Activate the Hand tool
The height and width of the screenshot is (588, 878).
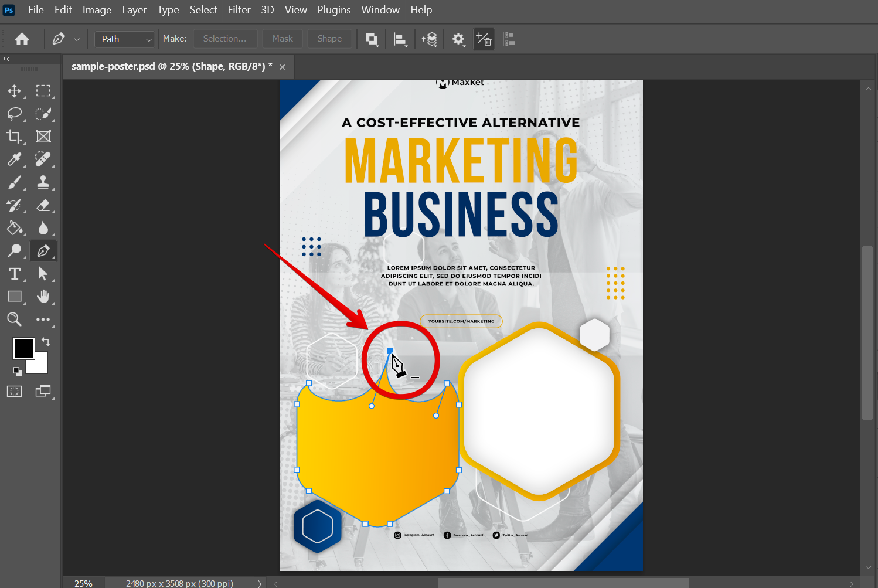point(43,297)
